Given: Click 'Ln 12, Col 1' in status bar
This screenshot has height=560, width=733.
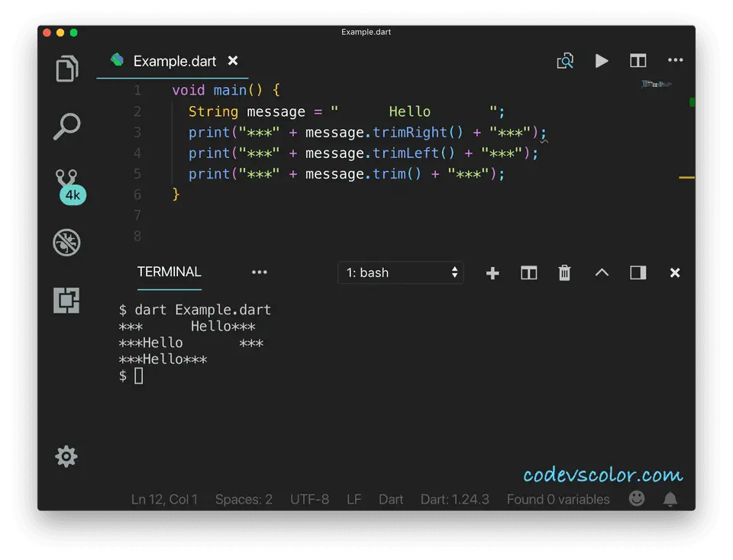Looking at the screenshot, I should tap(165, 499).
